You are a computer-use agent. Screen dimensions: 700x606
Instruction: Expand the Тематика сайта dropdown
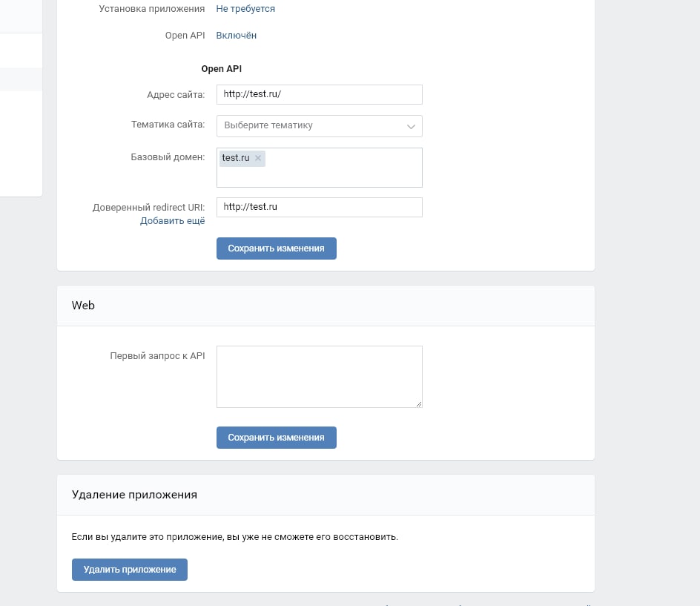point(319,126)
